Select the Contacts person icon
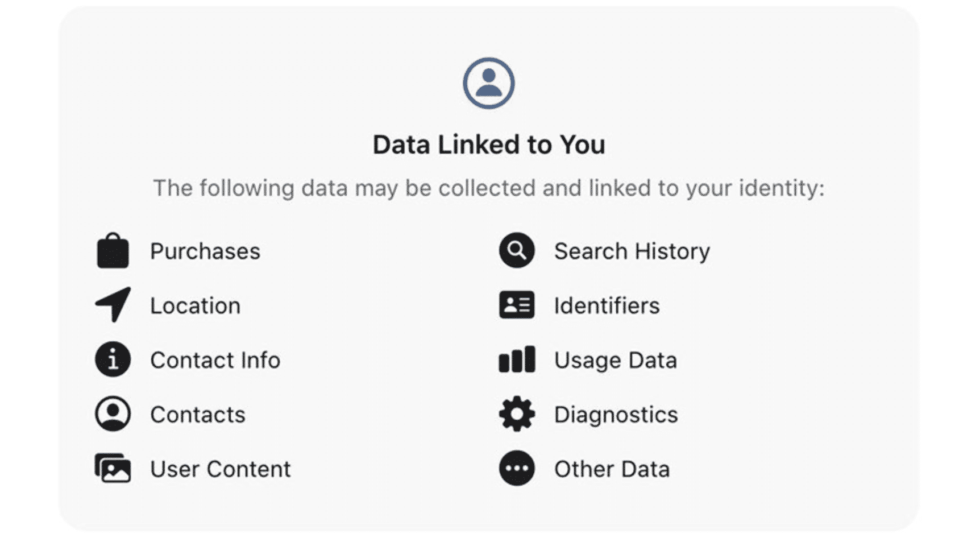 tap(112, 414)
